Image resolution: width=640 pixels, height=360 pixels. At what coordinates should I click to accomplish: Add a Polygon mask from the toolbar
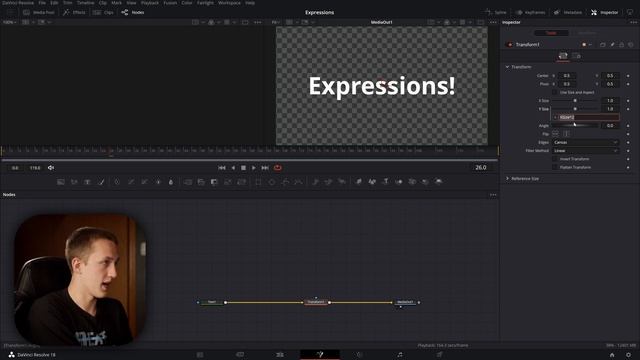point(285,182)
